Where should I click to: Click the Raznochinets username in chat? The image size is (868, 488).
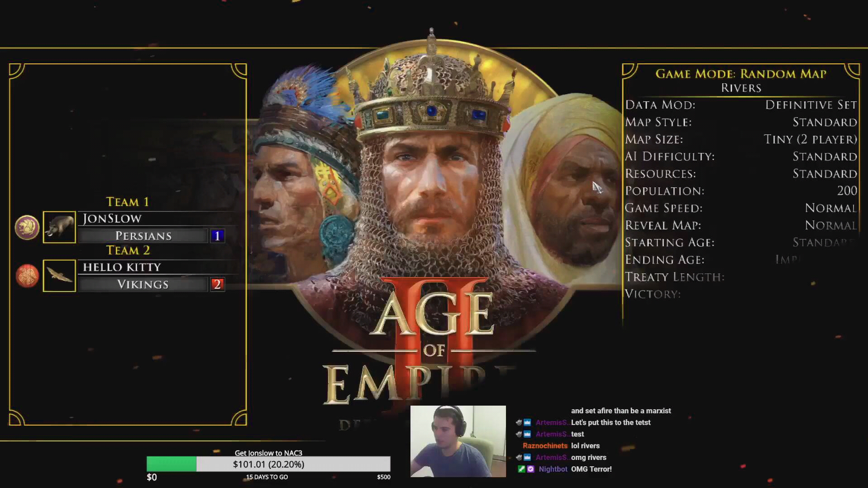coord(545,446)
